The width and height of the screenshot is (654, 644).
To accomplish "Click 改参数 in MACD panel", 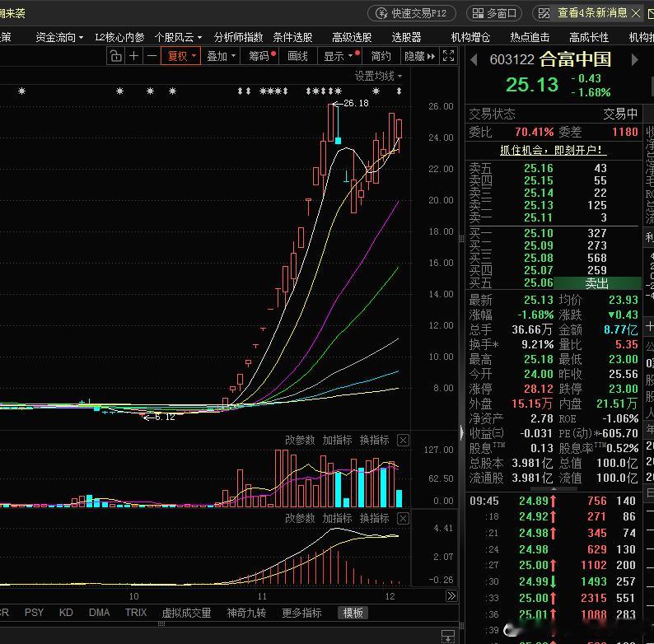I will coord(300,519).
